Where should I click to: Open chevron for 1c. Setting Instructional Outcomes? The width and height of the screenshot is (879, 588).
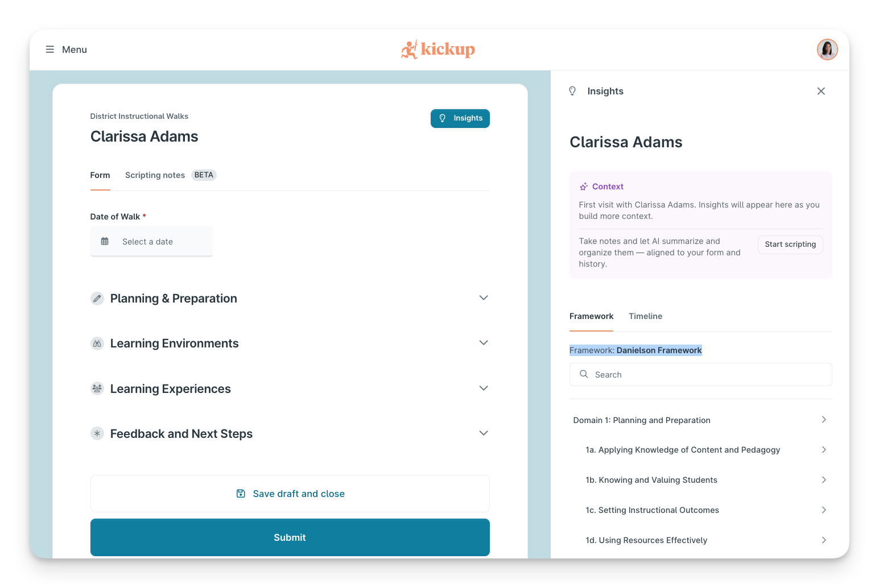(824, 510)
